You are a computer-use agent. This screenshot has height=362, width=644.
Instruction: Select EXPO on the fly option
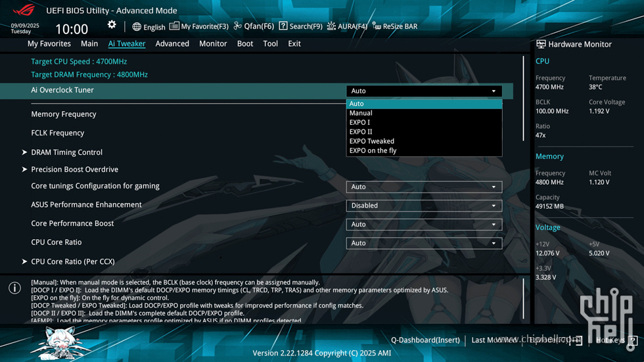tap(424, 150)
